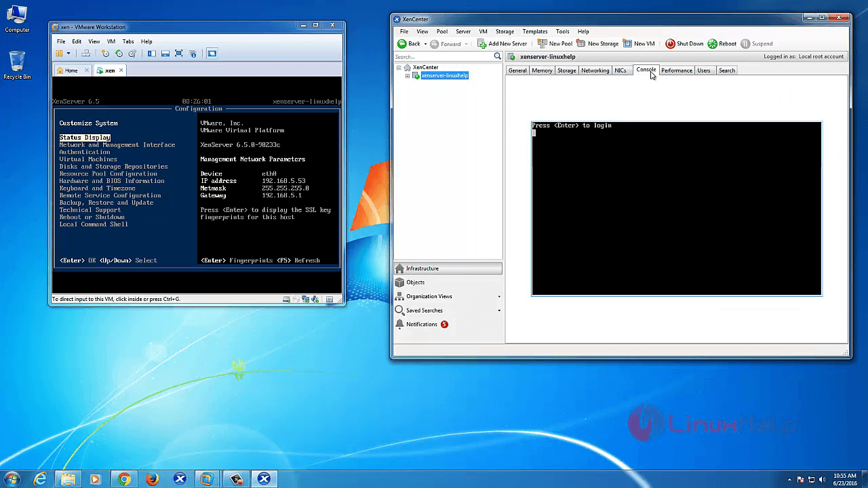The image size is (868, 488).
Task: Select XenCenter root tree item
Action: click(425, 67)
